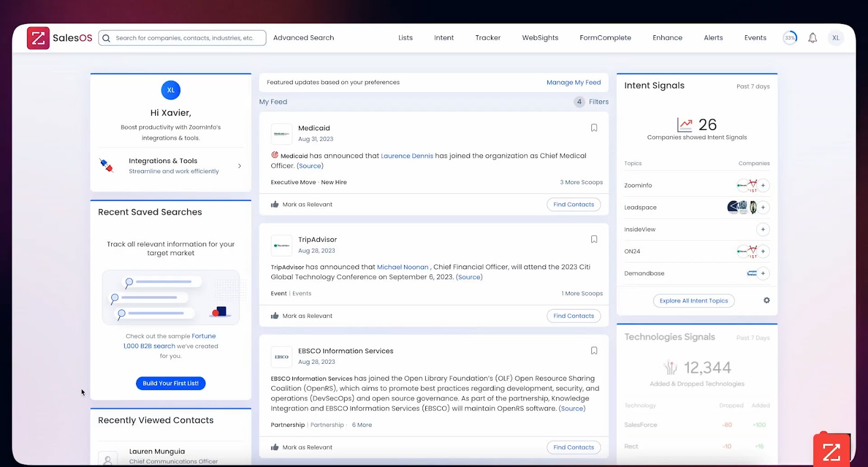Click the plus icon for ON24 topic

tap(763, 251)
